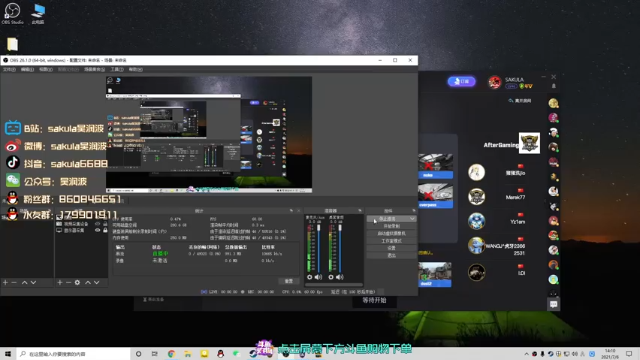Open the 视图 View menu in OBS
Screen dimensions: 640x360
[x=46, y=69]
